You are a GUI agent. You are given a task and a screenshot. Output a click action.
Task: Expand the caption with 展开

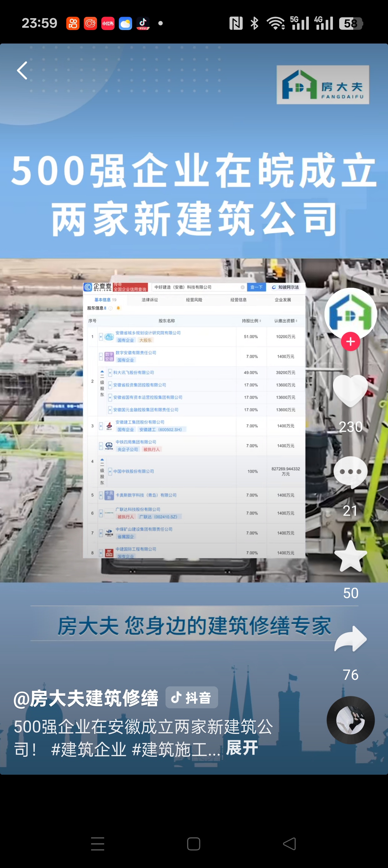(242, 748)
